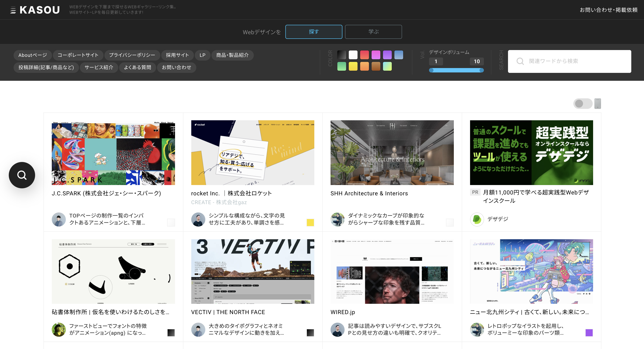Image resolution: width=644 pixels, height=349 pixels.
Task: Choose the pink color swatch
Action: point(376,55)
